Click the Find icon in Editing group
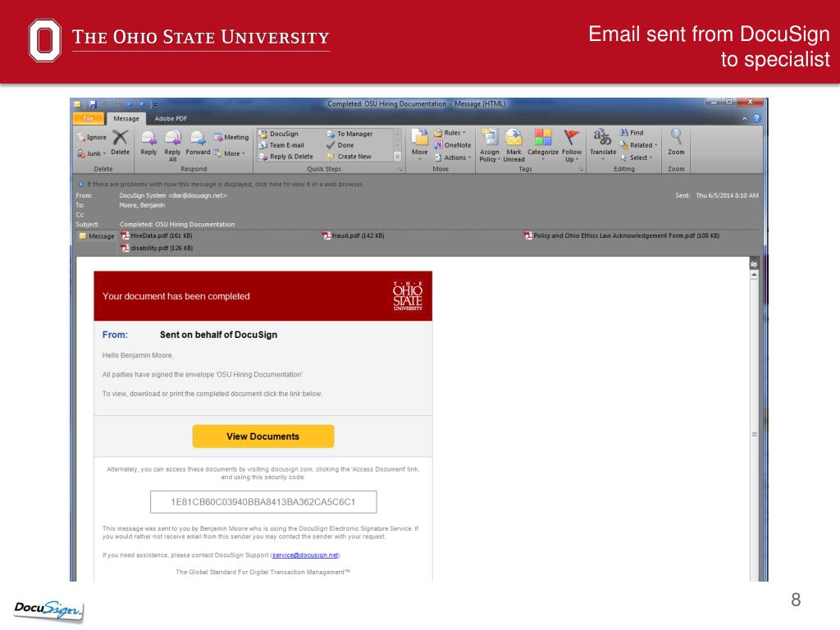Viewport: 840px width, 630px height. [632, 133]
